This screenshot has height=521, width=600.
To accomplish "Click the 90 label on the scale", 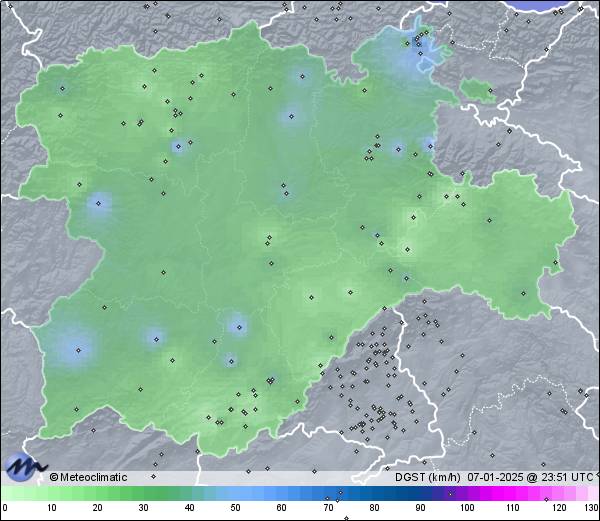I will click(x=420, y=508).
